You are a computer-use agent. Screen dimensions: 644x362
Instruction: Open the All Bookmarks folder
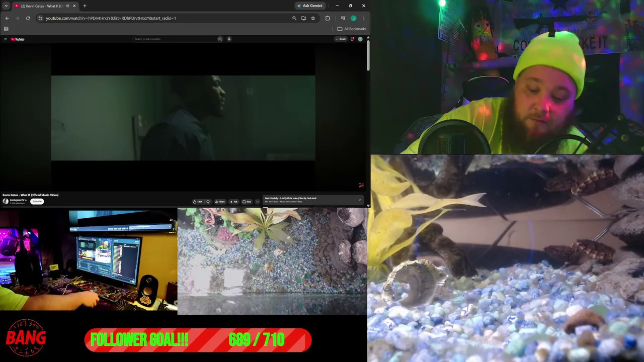pyautogui.click(x=352, y=29)
